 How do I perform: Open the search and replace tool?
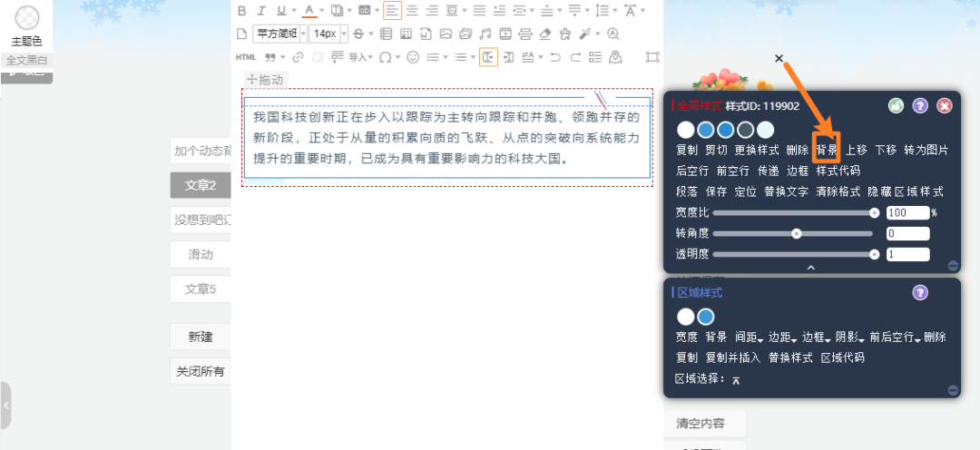(x=613, y=34)
